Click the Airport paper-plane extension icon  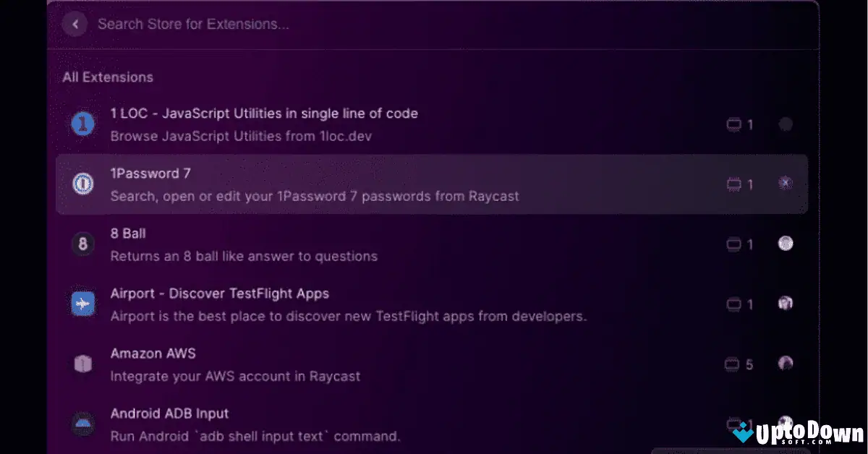click(x=82, y=304)
